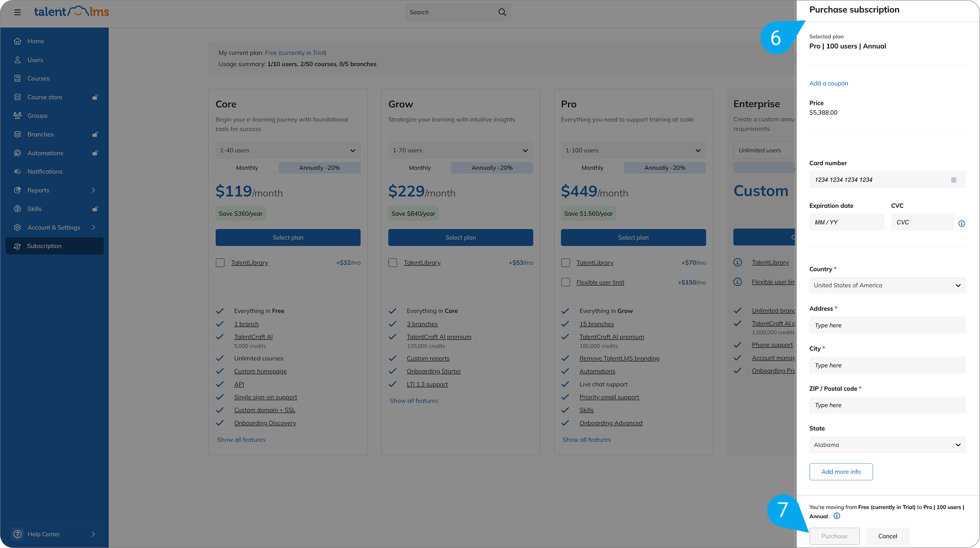Open the State dropdown showing Alabama
The image size is (980, 548).
pos(888,445)
